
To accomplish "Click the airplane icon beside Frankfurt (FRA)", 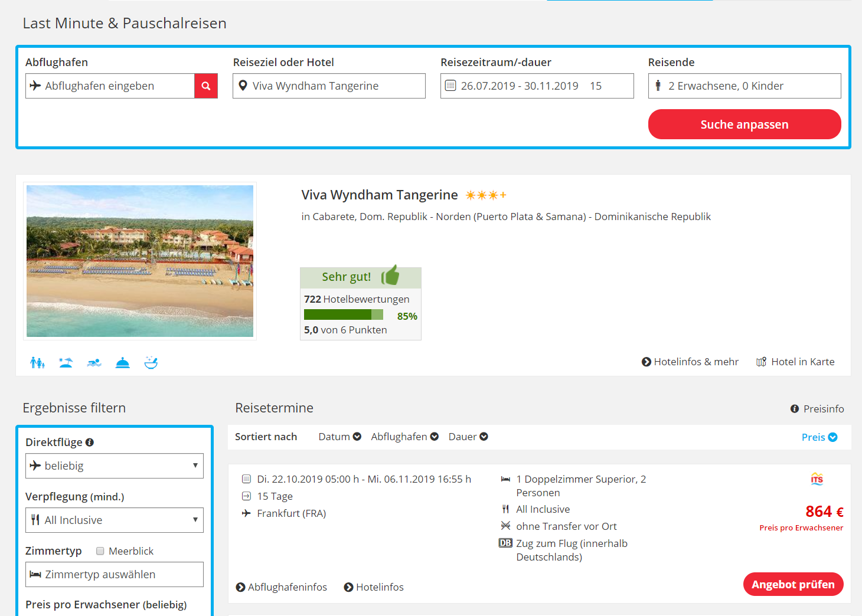I will pos(246,513).
